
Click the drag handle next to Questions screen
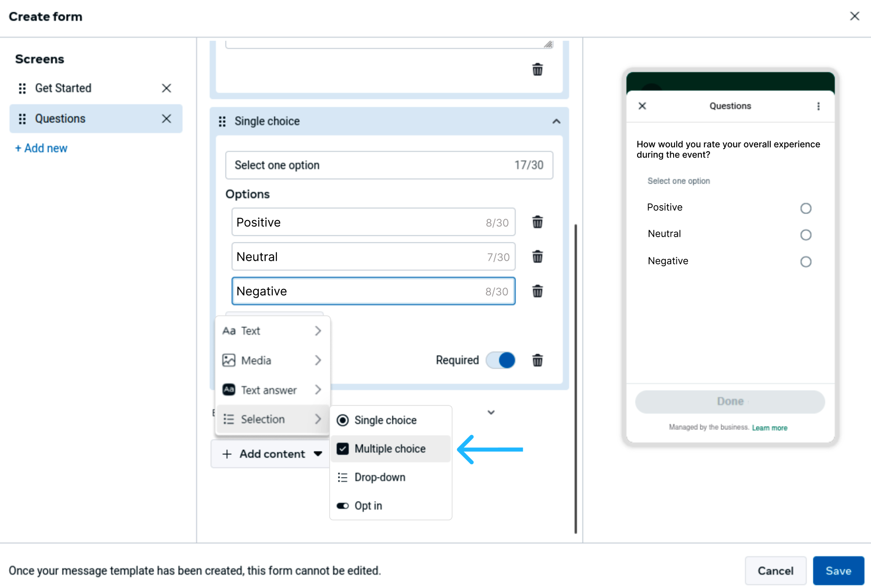click(x=22, y=119)
